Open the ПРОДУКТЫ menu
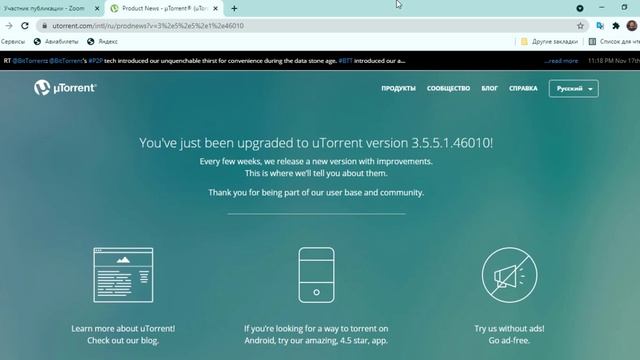 (x=398, y=88)
